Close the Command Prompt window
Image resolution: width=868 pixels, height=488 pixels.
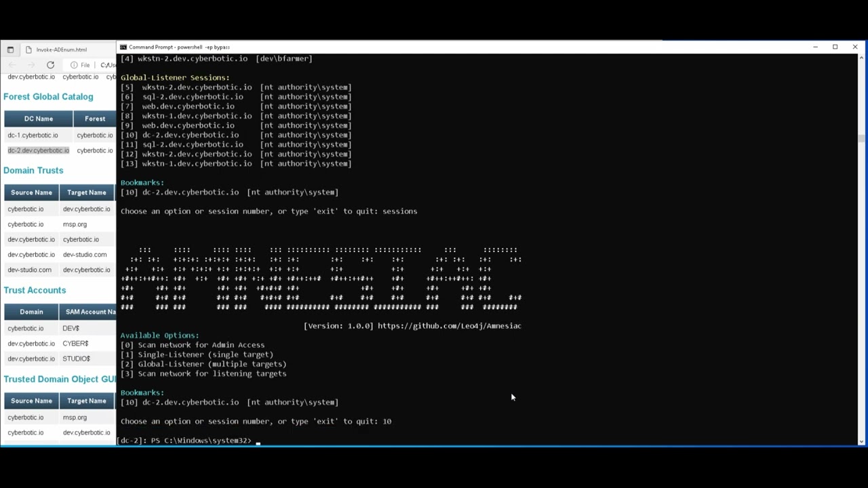(855, 47)
